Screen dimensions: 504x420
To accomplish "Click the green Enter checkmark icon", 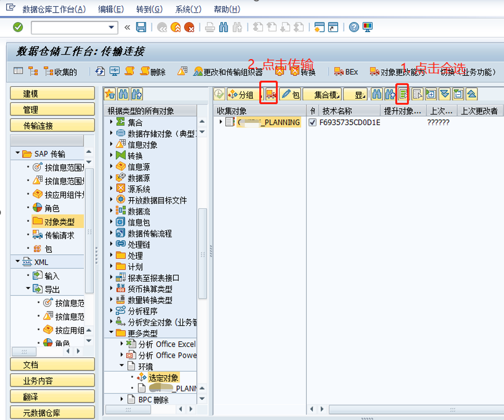I will click(x=18, y=28).
